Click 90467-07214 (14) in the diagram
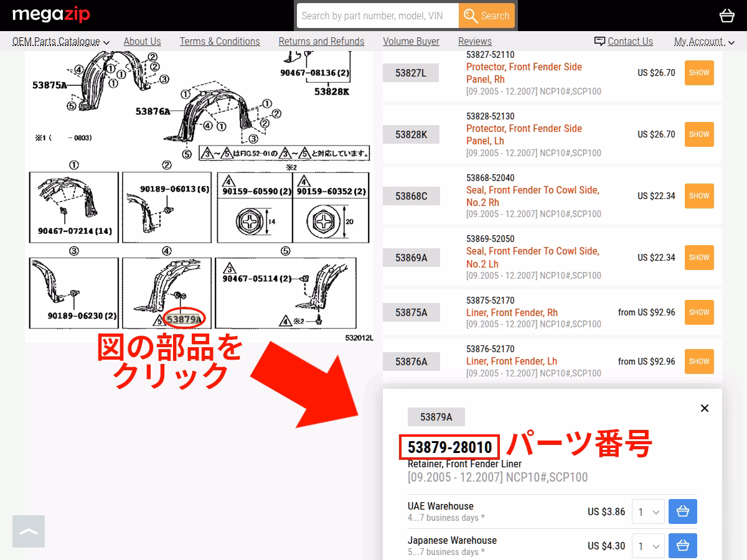This screenshot has width=747, height=560. tap(75, 231)
